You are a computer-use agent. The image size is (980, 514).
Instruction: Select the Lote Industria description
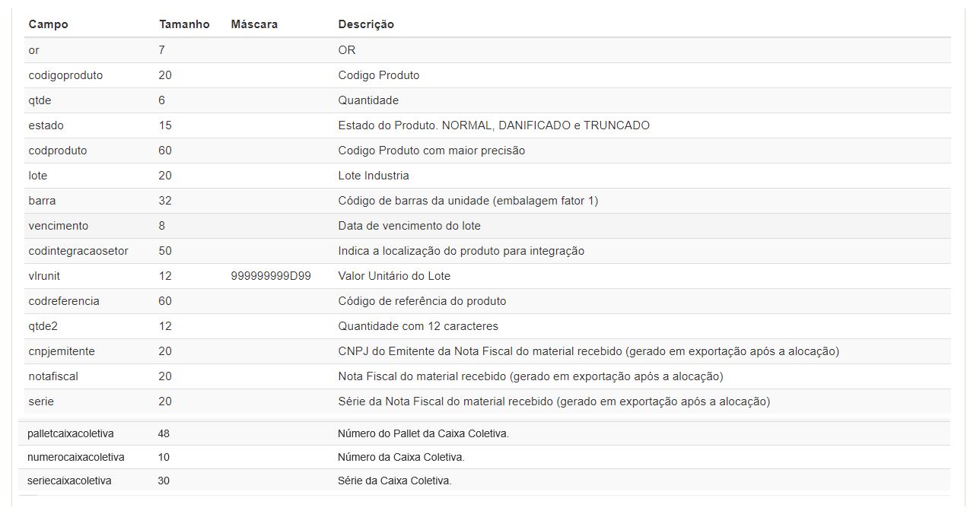pos(374,176)
